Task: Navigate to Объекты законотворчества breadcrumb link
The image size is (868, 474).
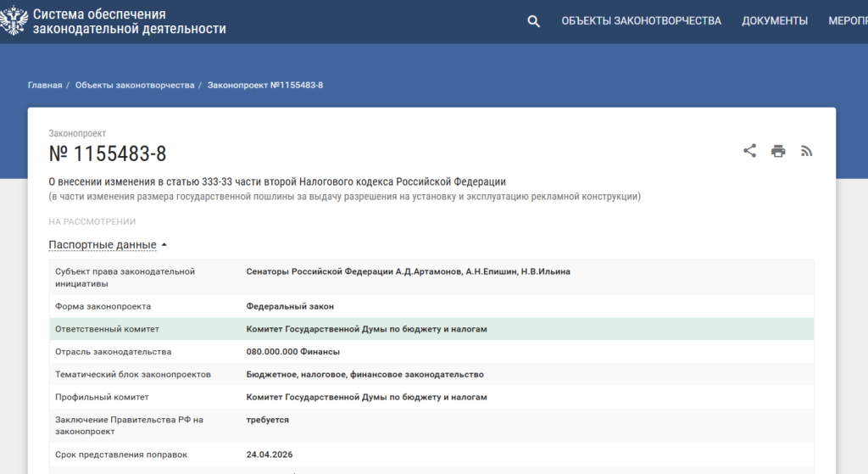Action: [135, 86]
